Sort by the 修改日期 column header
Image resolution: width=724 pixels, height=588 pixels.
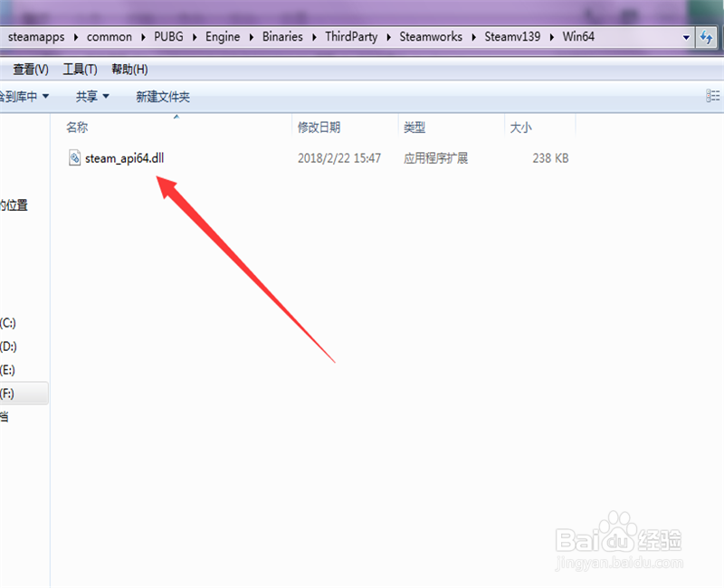[319, 128]
